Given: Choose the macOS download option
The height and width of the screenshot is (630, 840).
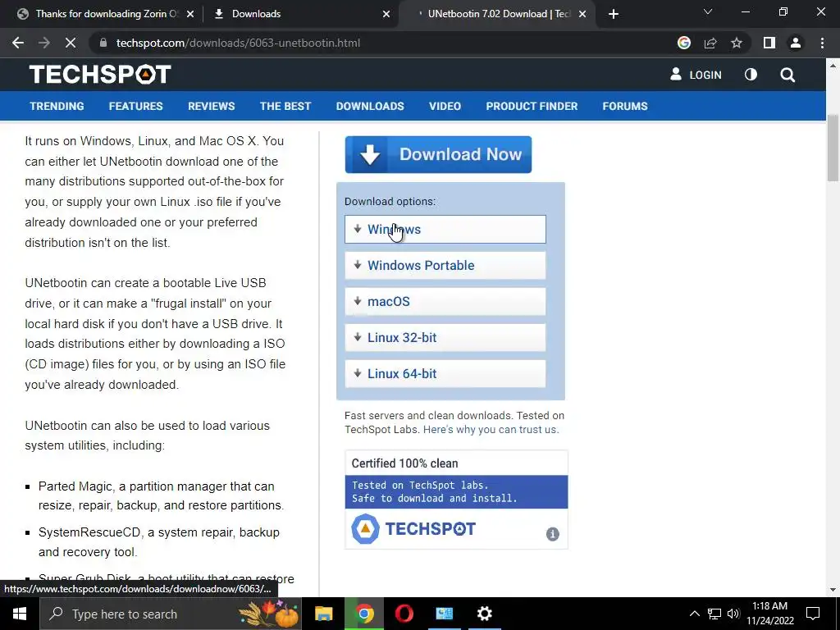Looking at the screenshot, I should [445, 301].
